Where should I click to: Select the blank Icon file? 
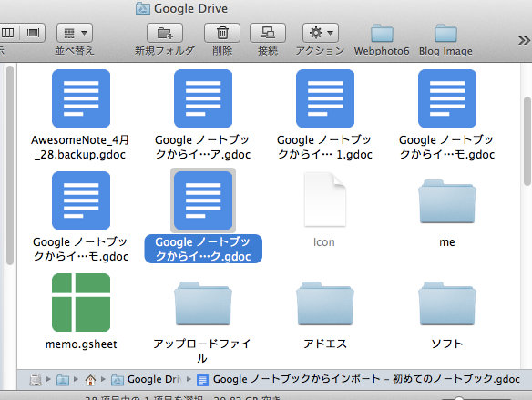click(325, 200)
